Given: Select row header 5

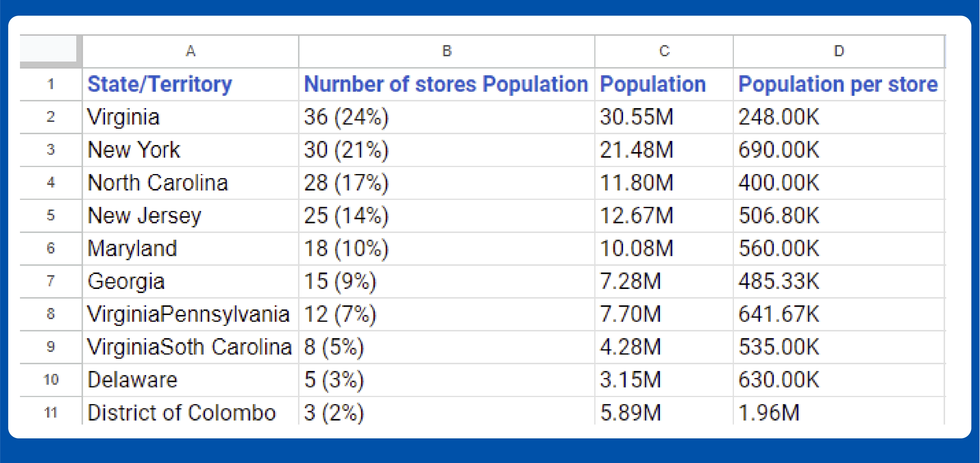Looking at the screenshot, I should point(50,216).
